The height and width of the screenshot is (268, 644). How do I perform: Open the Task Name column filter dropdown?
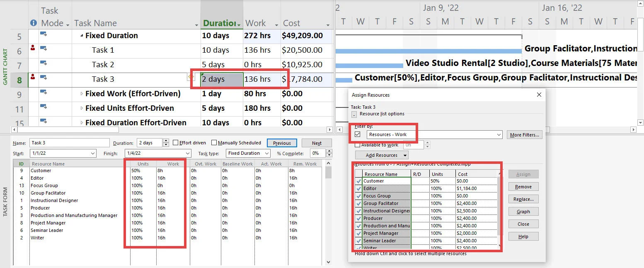point(196,25)
